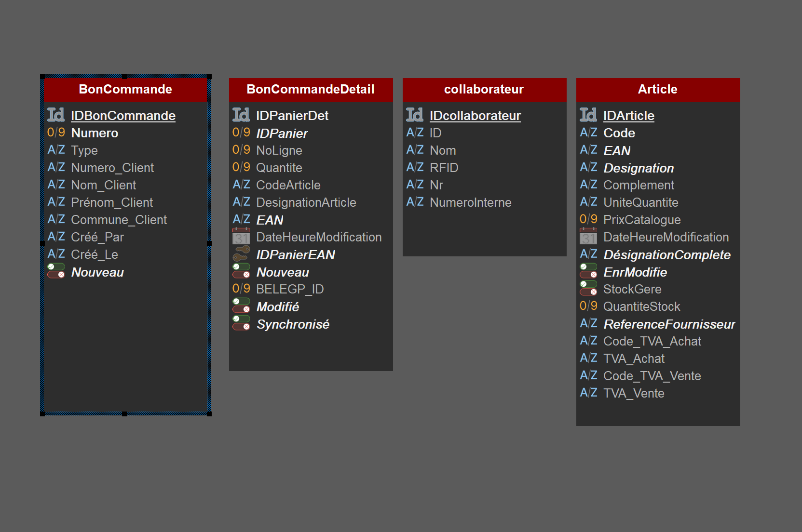The width and height of the screenshot is (802, 532).
Task: Select the TVA_Achat field
Action: [634, 359]
